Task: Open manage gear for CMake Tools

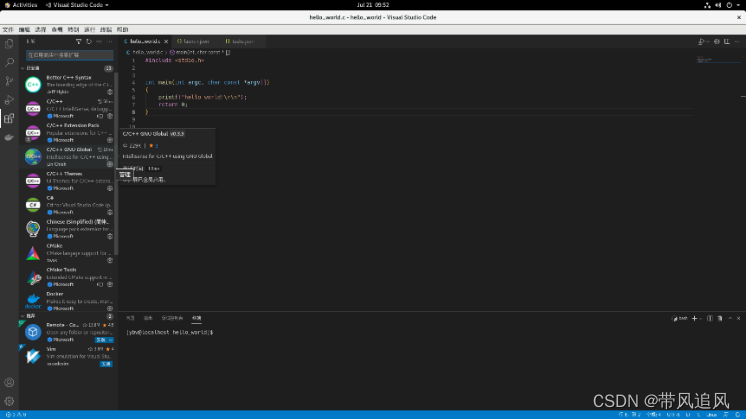Action: [x=110, y=284]
